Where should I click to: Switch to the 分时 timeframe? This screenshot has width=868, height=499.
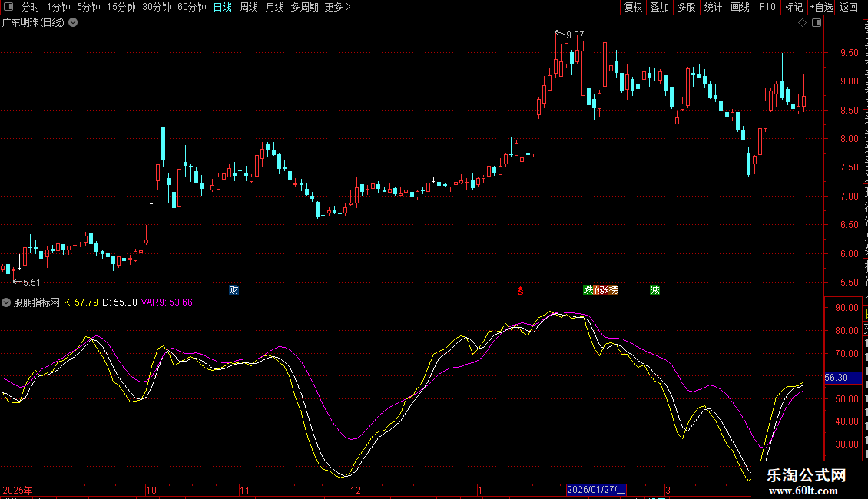[x=31, y=7]
